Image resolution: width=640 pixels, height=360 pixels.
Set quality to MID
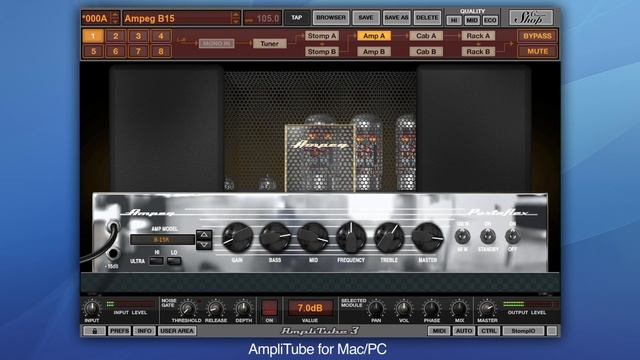pos(472,20)
